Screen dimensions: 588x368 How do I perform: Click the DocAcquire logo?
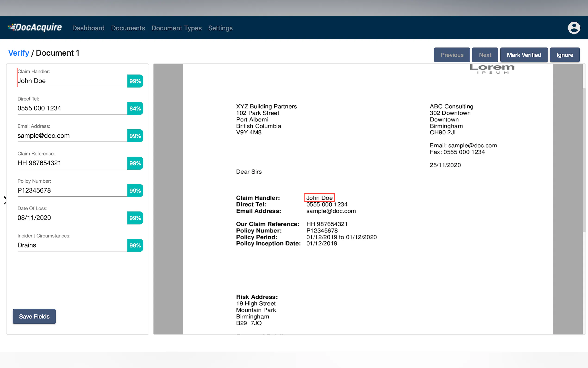pos(35,28)
